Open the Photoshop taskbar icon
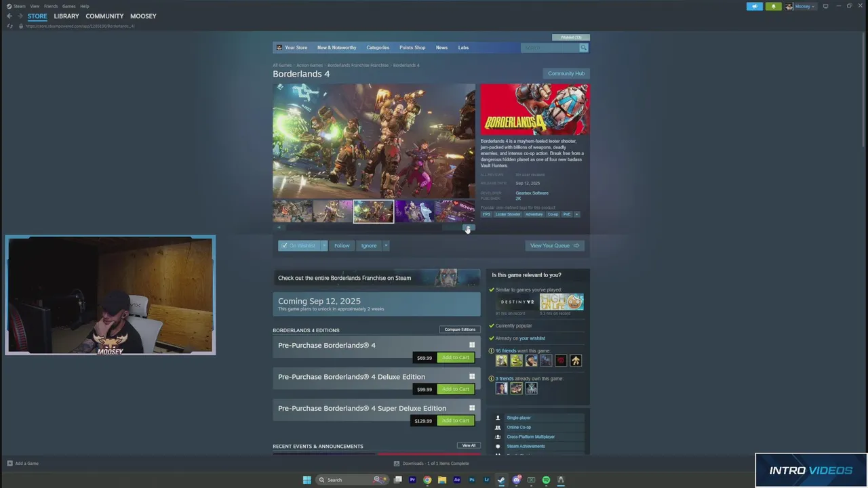The image size is (868, 488). pyautogui.click(x=472, y=480)
